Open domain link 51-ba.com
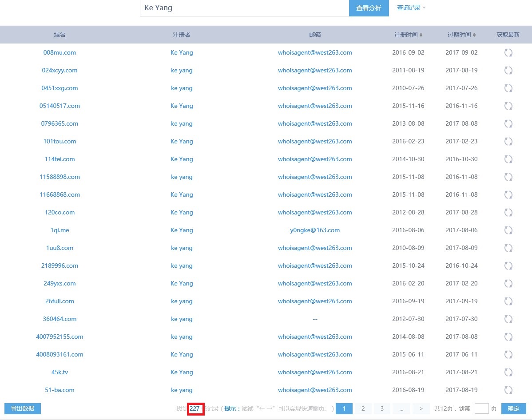 pos(60,390)
